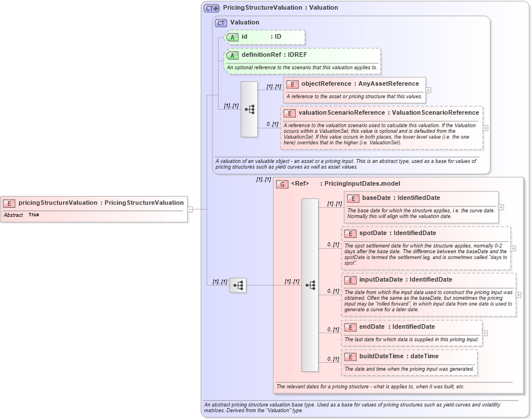Expand objectReference with its plus button
This screenshot has height=419, width=532.
click(x=429, y=90)
